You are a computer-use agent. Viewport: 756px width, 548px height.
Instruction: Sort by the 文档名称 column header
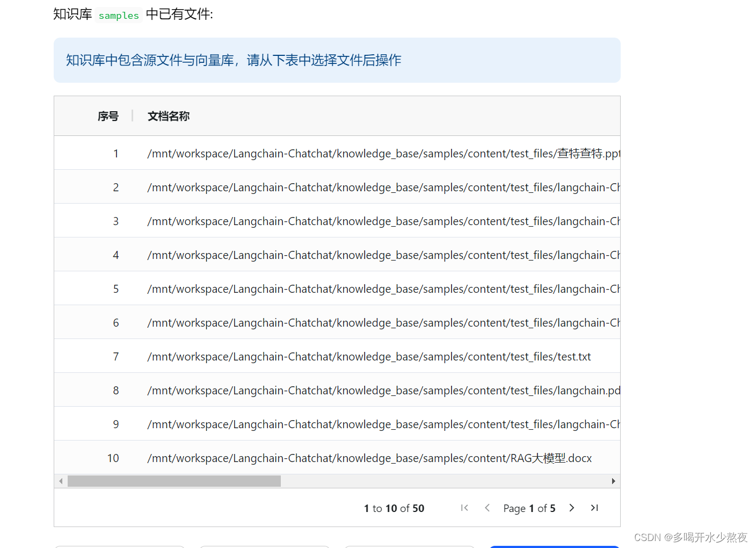click(x=169, y=116)
